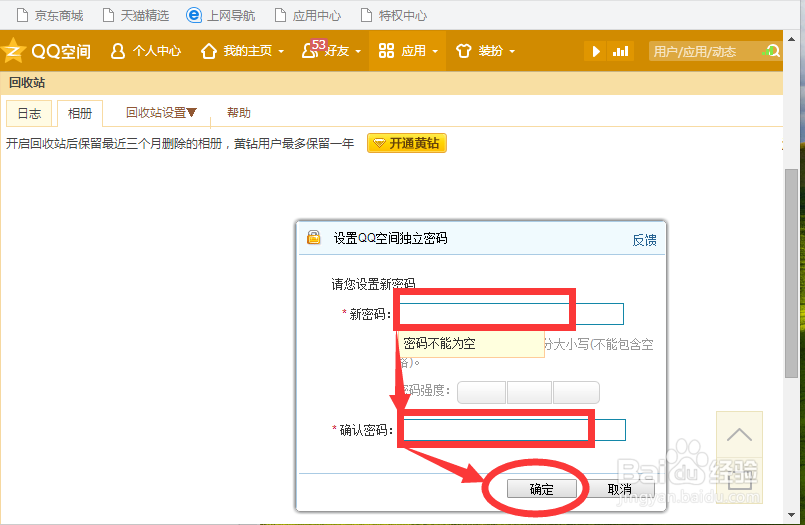Confirm with the 确定 button
This screenshot has height=525, width=805.
[x=542, y=489]
